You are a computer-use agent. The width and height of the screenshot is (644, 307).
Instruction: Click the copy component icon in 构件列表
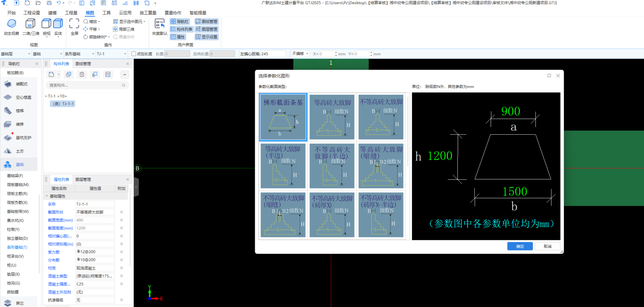(x=68, y=74)
